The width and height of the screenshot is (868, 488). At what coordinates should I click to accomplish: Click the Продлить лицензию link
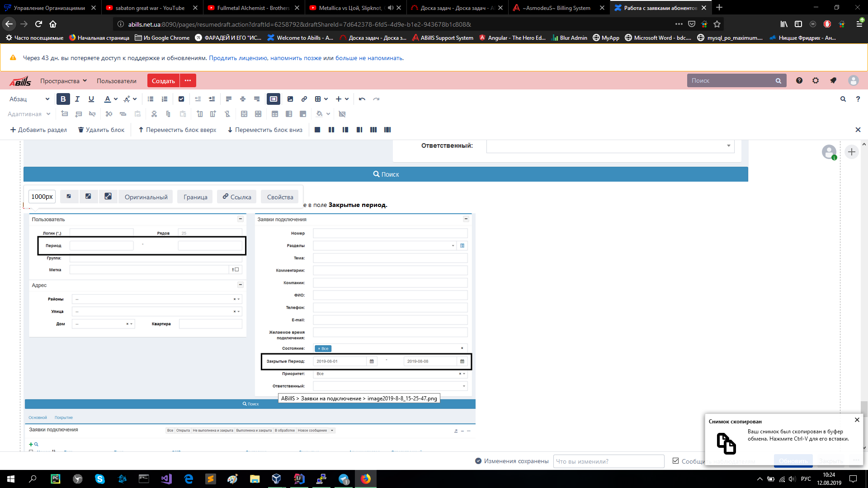[238, 58]
